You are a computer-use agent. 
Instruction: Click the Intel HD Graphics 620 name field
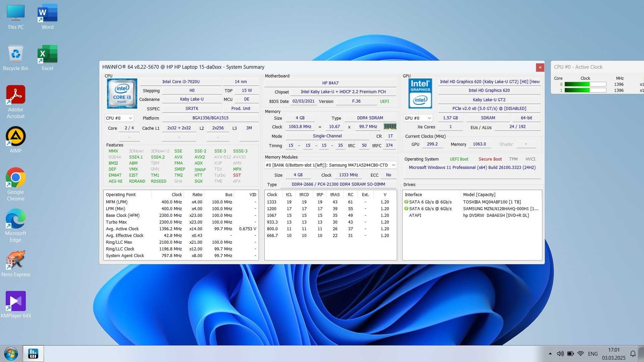point(489,90)
